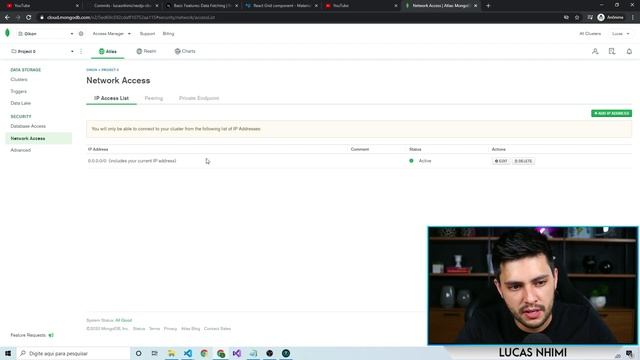Screen dimensions: 640x360
Task: Open the alerts bell icon
Action: pyautogui.click(x=629, y=51)
